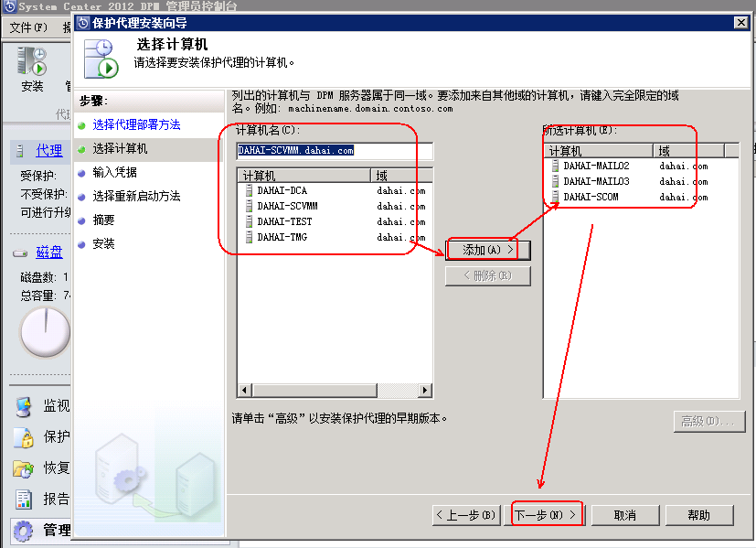Image resolution: width=756 pixels, height=548 pixels.
Task: Open the 监视 monitoring workspace icon
Action: coord(23,406)
